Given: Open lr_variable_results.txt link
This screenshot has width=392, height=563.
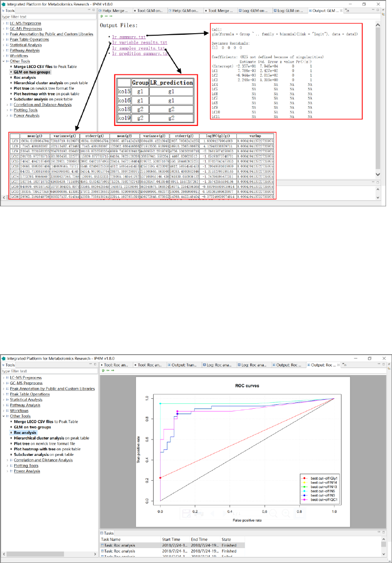Looking at the screenshot, I should point(140,42).
